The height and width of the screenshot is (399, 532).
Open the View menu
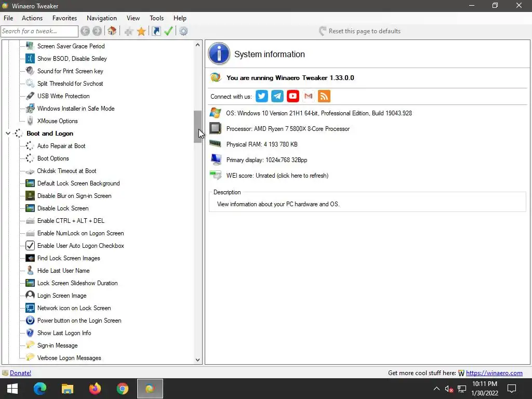133,18
